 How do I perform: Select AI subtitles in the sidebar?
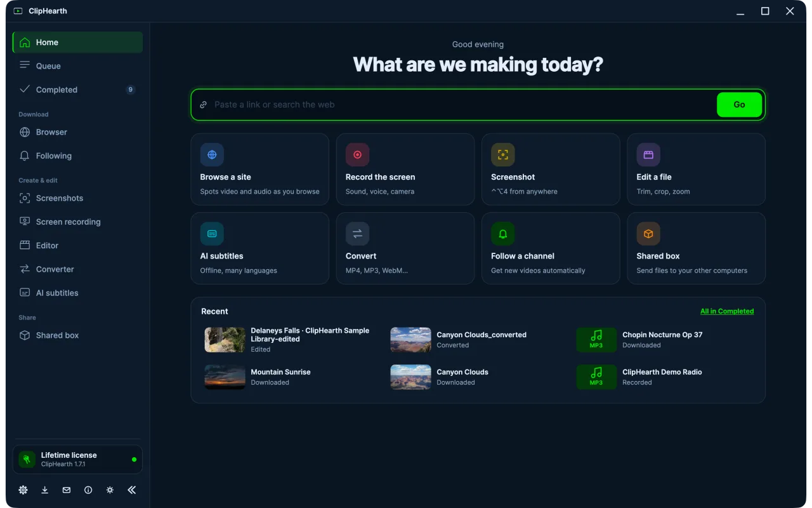pos(77,293)
